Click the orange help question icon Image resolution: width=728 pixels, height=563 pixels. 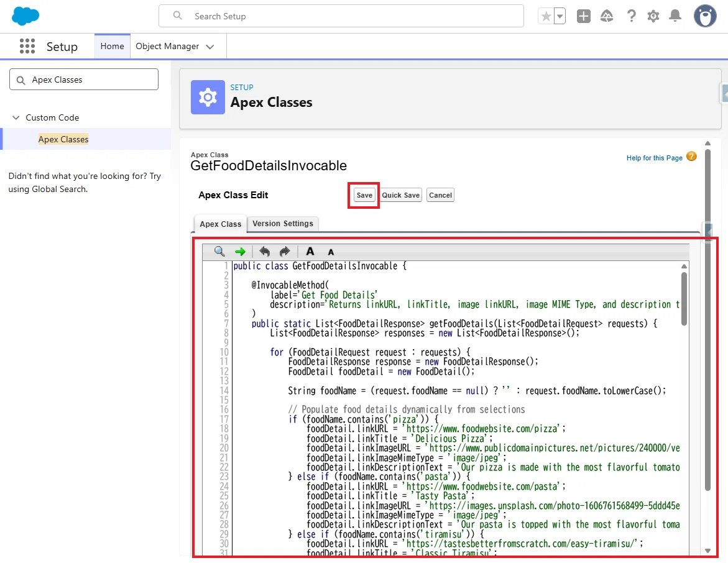(x=691, y=157)
